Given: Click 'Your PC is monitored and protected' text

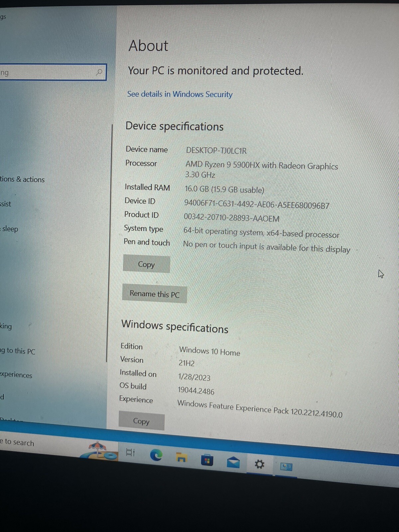Looking at the screenshot, I should tap(215, 70).
